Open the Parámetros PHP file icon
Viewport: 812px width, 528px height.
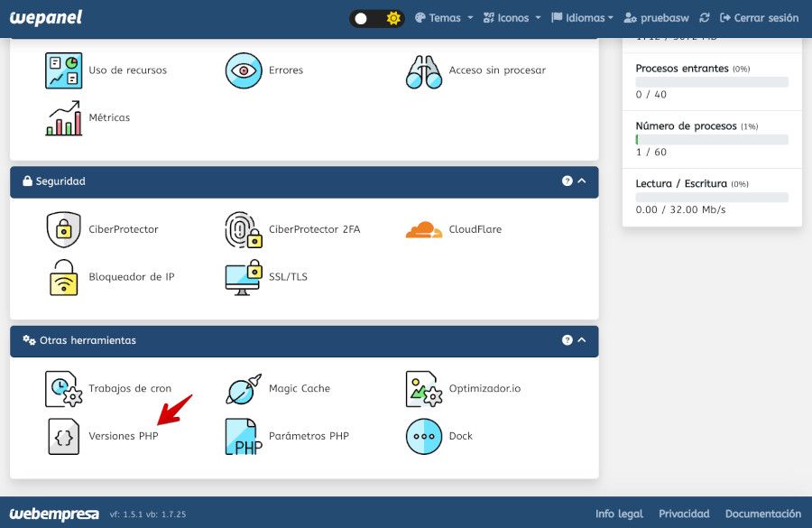[x=244, y=436]
